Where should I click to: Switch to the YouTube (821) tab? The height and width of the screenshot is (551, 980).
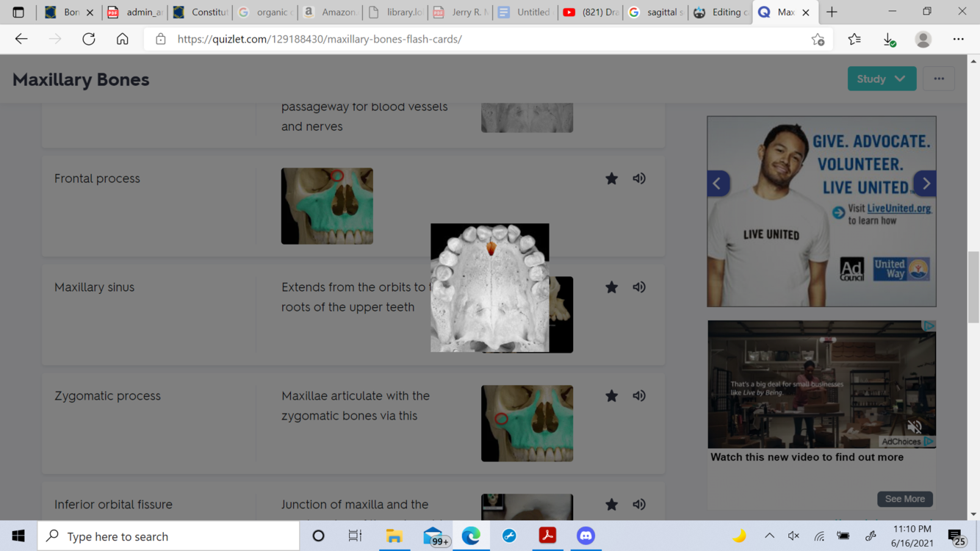click(590, 12)
